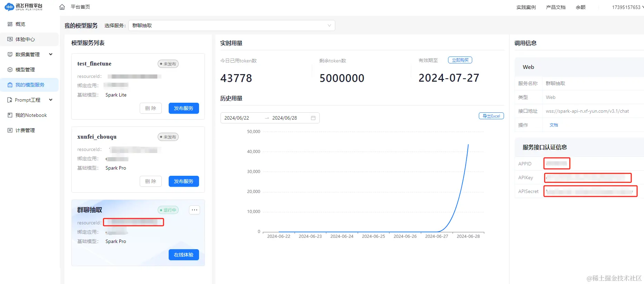The image size is (644, 284).
Task: Publish the test_finetune service
Action: coord(184,108)
